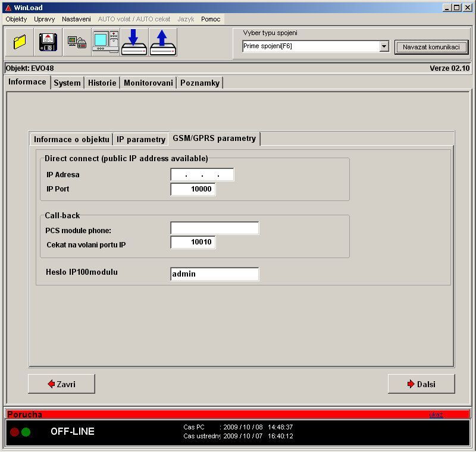Image resolution: width=476 pixels, height=452 pixels.
Task: Click the Heslo IP100modulu password field
Action: (x=214, y=274)
